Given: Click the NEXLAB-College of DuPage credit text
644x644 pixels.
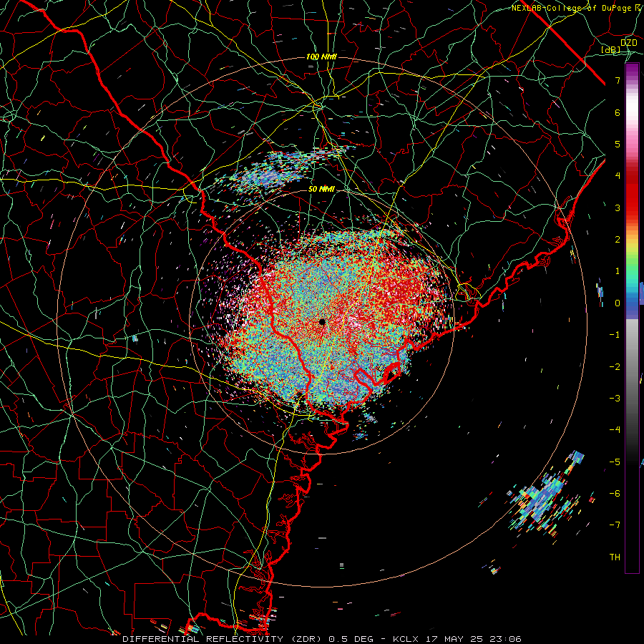Looking at the screenshot, I should [577, 8].
